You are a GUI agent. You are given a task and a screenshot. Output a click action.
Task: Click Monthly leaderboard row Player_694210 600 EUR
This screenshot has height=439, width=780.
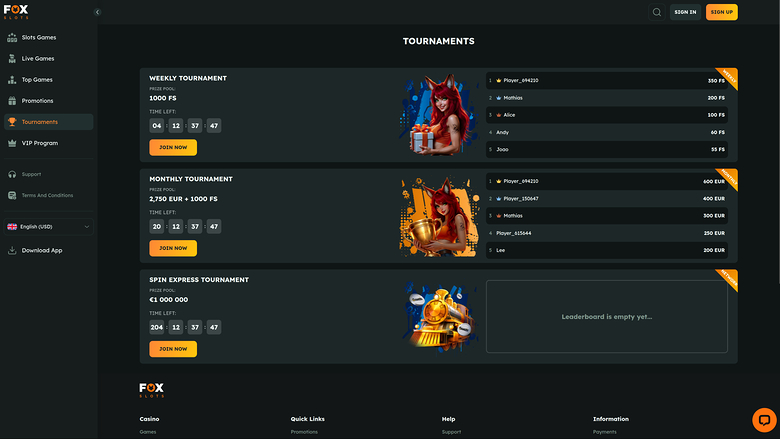point(606,181)
